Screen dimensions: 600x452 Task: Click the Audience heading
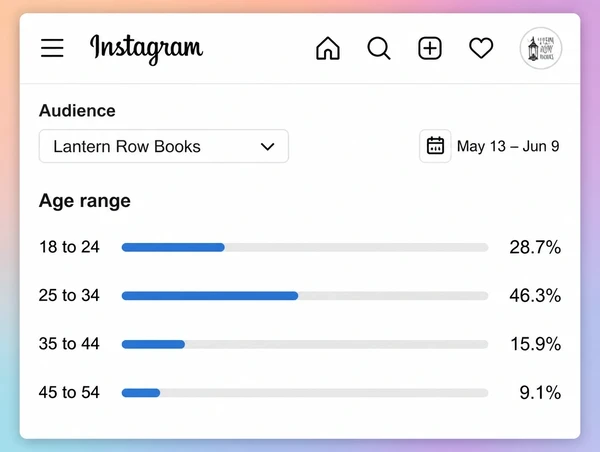77,111
